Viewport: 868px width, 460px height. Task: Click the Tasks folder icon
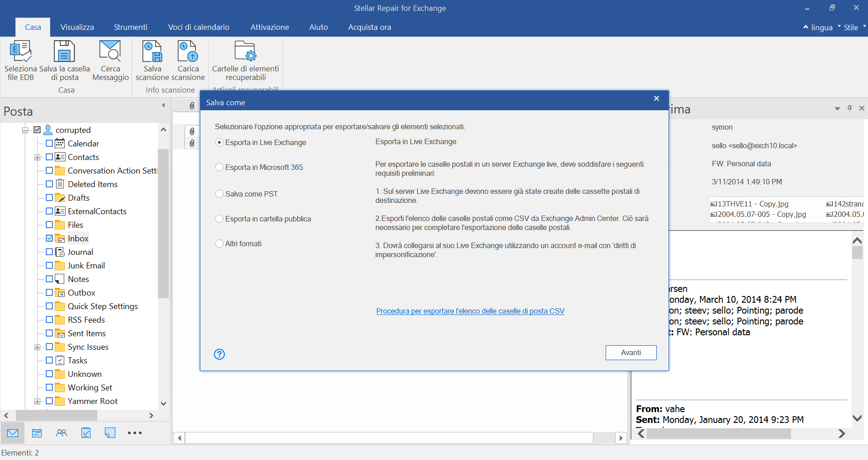[60, 360]
